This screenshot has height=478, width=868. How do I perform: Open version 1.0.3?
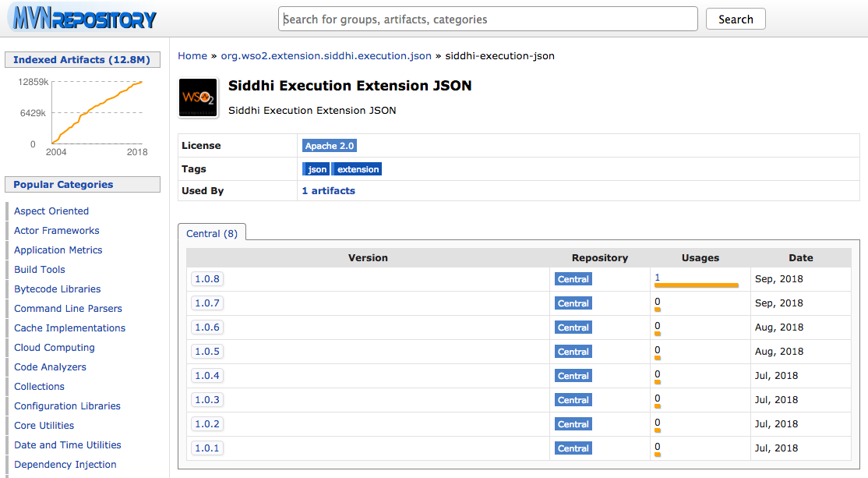click(x=207, y=399)
